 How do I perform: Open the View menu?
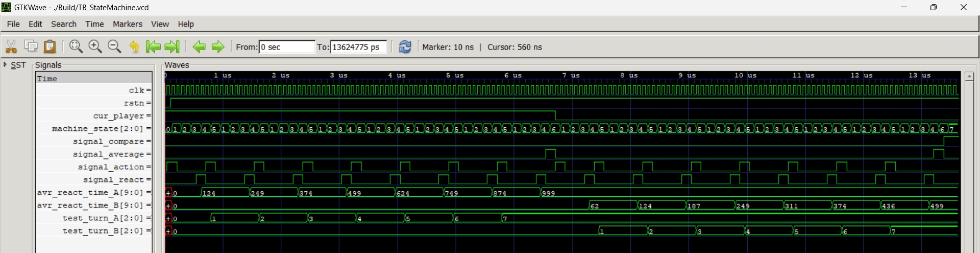click(x=160, y=24)
